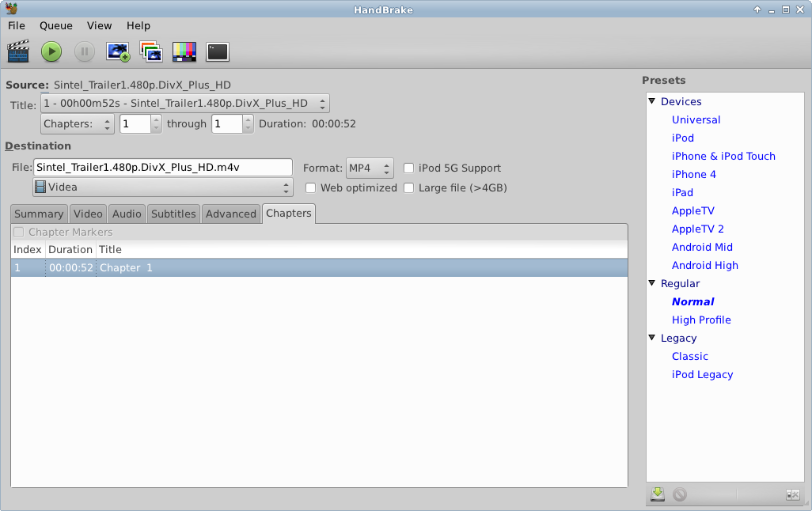The width and height of the screenshot is (812, 511).
Task: Select the iPod preset
Action: pyautogui.click(x=682, y=138)
